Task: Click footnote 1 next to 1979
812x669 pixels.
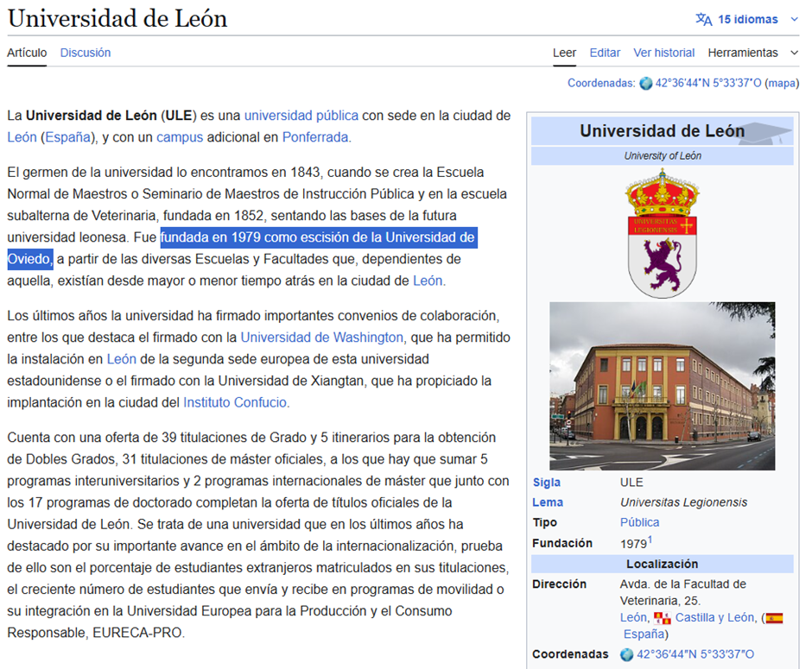Action: (x=650, y=540)
